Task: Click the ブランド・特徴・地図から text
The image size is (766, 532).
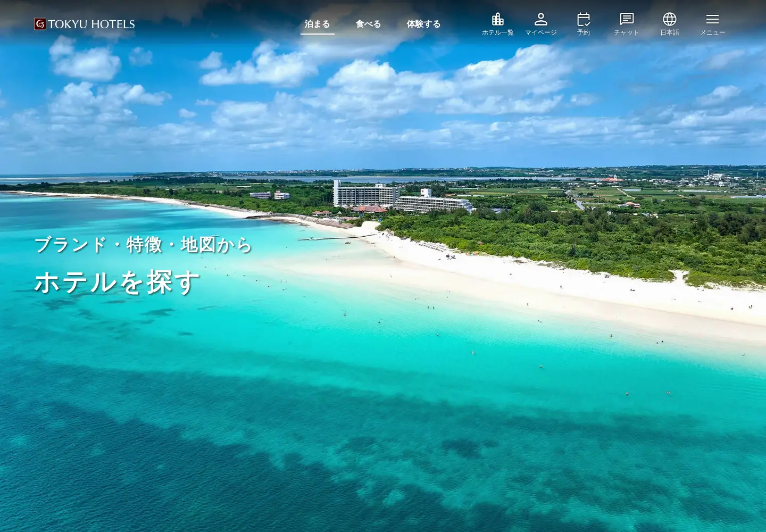Action: [143, 245]
